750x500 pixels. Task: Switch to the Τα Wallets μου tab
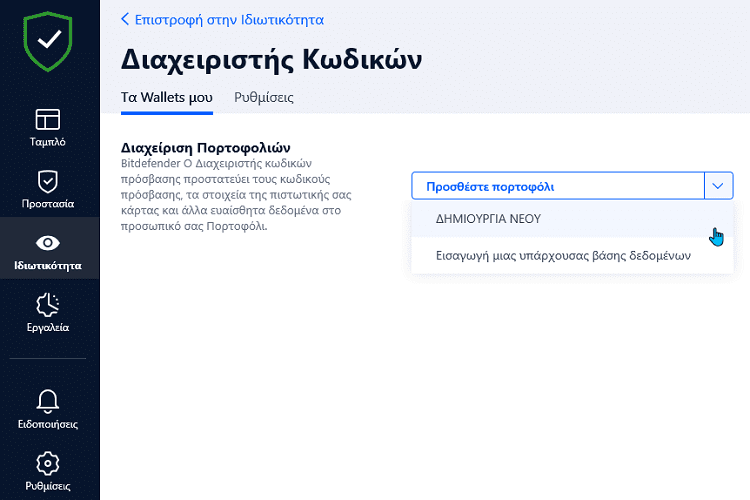click(x=166, y=97)
